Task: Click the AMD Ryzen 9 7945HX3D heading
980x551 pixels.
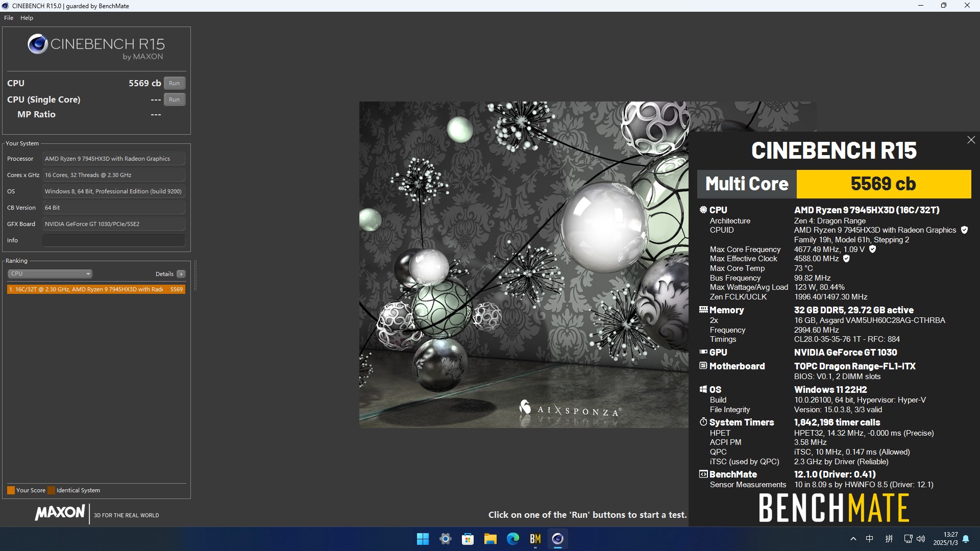Action: (867, 210)
